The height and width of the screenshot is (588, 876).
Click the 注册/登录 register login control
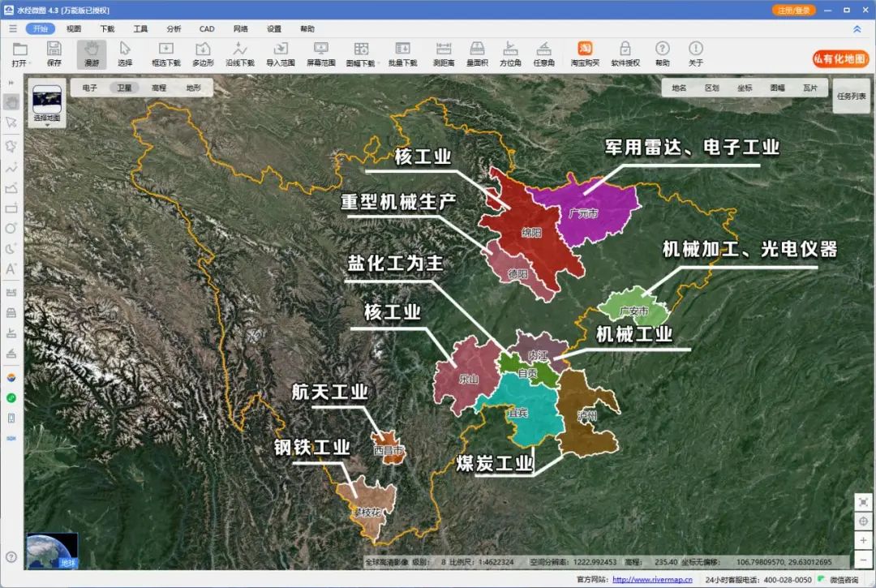(x=792, y=11)
